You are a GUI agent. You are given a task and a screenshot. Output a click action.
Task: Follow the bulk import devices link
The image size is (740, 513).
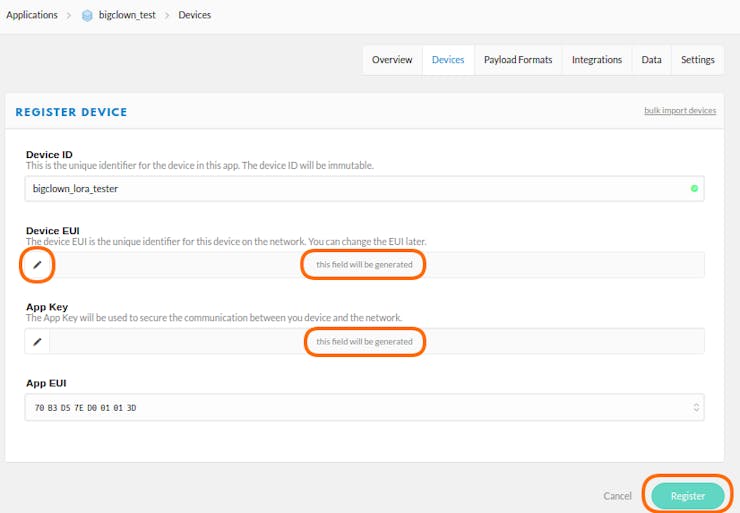[680, 110]
